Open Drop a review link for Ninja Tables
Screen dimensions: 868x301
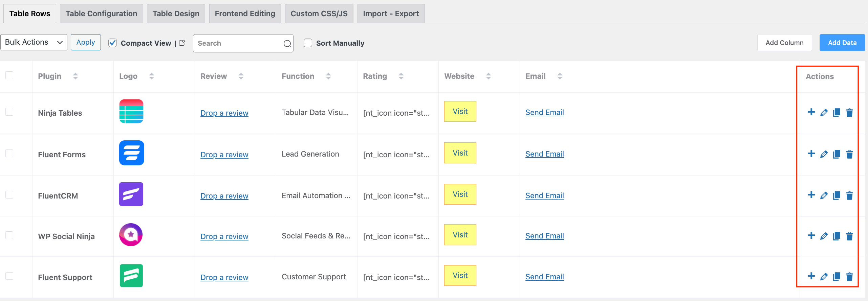[224, 113]
